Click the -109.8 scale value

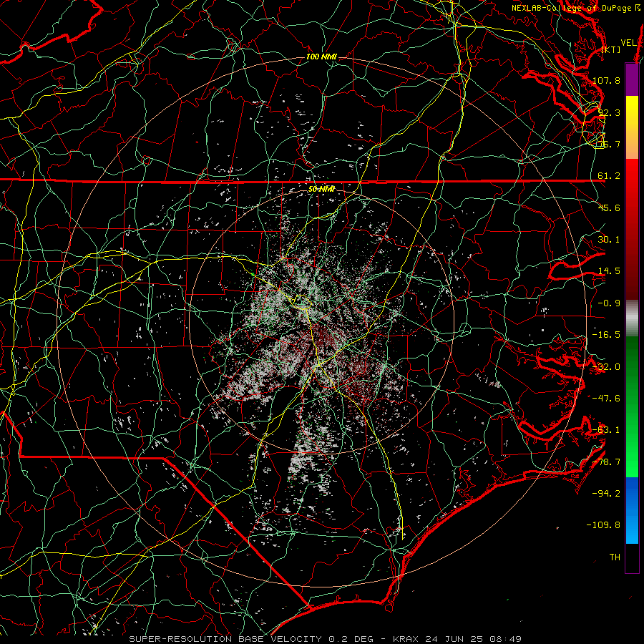tap(604, 525)
